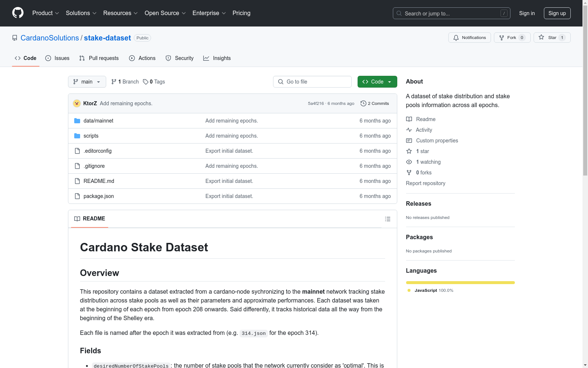Click the GitHub logo icon

click(x=18, y=13)
